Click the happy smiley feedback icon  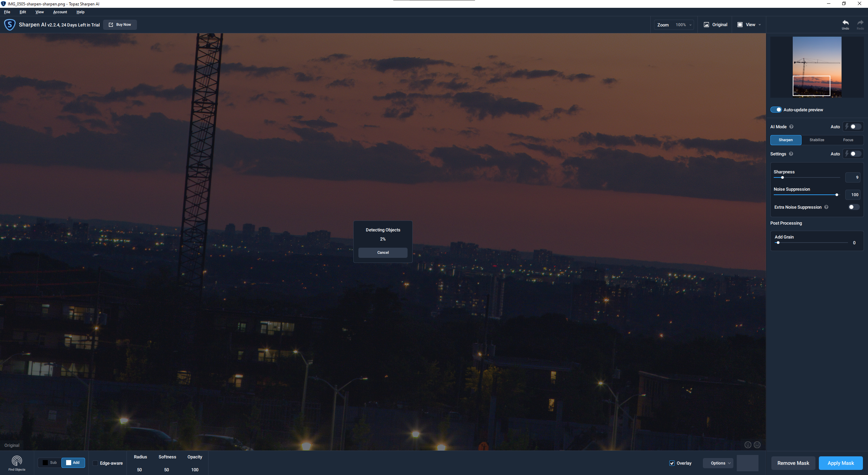748,445
